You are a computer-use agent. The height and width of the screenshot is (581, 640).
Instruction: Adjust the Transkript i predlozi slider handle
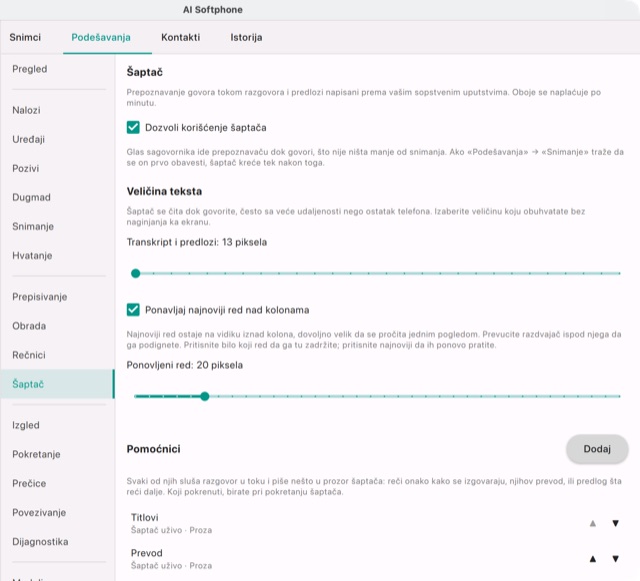136,273
